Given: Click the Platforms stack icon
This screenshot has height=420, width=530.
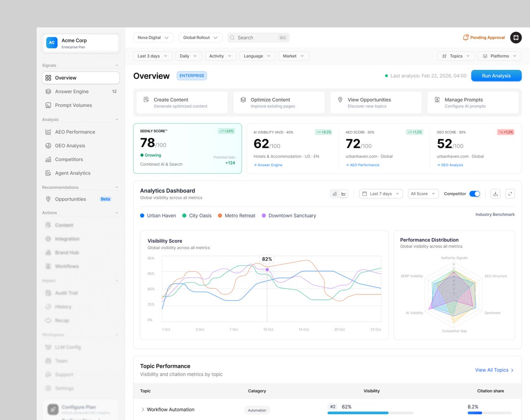Looking at the screenshot, I should [485, 56].
